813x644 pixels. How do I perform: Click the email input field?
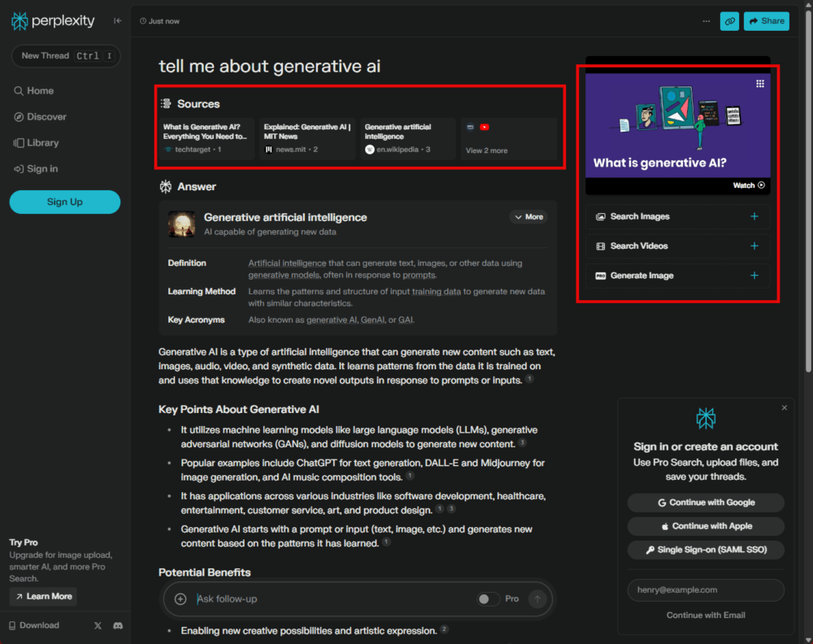pyautogui.click(x=706, y=590)
